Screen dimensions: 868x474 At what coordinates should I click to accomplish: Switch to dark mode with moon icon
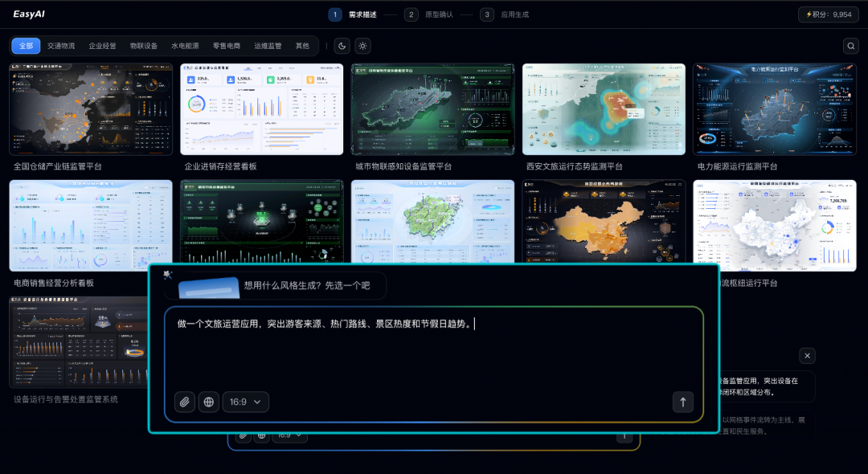pyautogui.click(x=342, y=46)
